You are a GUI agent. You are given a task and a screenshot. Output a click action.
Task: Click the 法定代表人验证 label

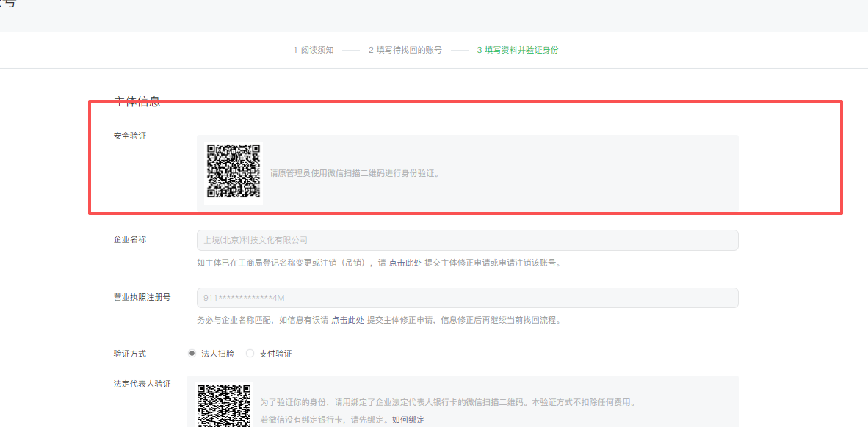pyautogui.click(x=142, y=383)
